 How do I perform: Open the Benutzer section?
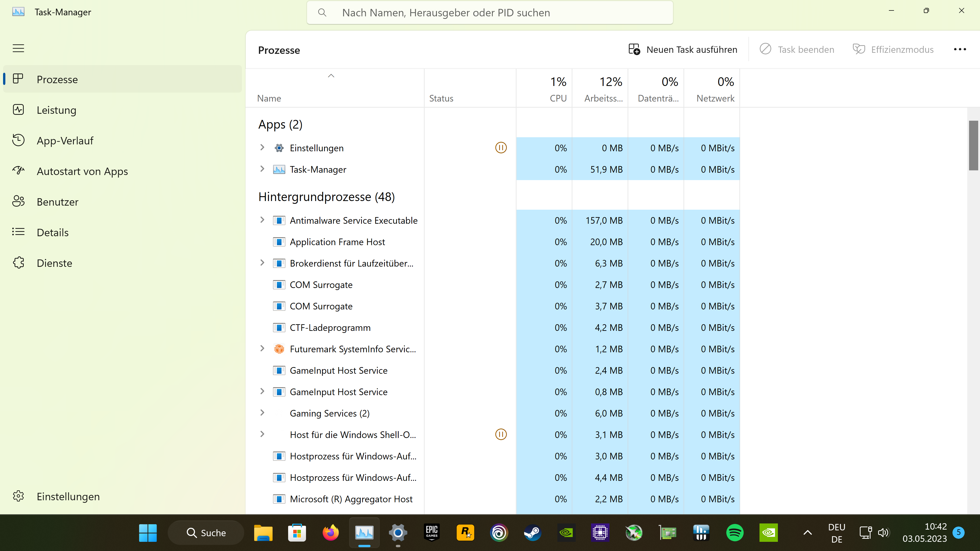click(57, 202)
